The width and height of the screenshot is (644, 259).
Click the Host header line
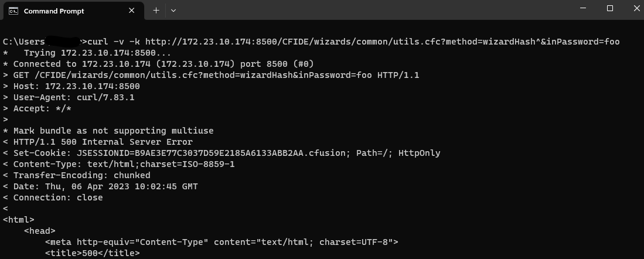[76, 86]
